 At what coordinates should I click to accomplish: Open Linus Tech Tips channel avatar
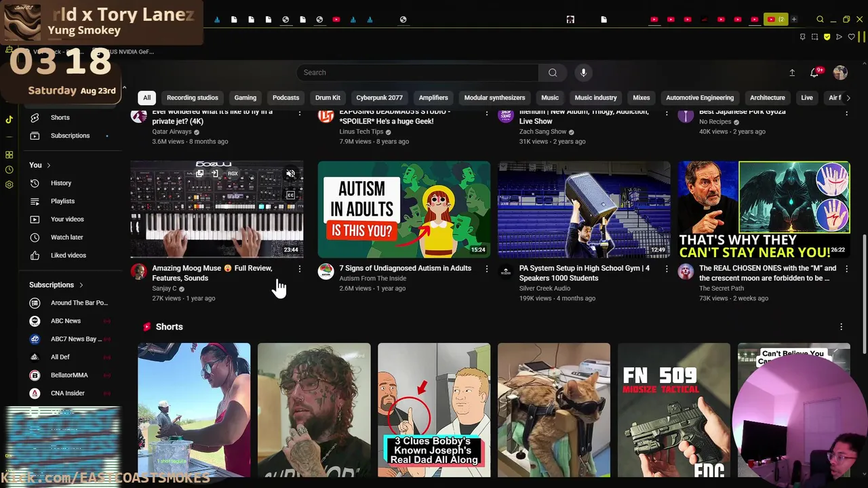(325, 115)
